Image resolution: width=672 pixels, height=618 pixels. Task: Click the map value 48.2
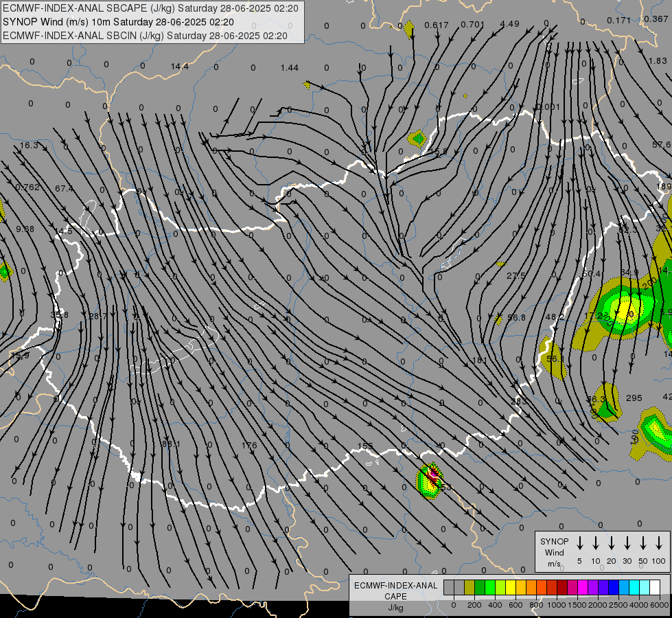point(555,317)
